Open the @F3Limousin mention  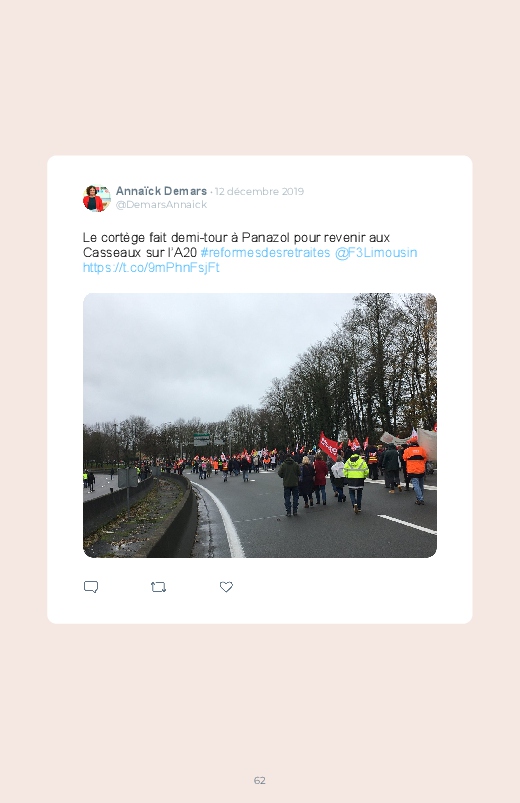point(376,252)
